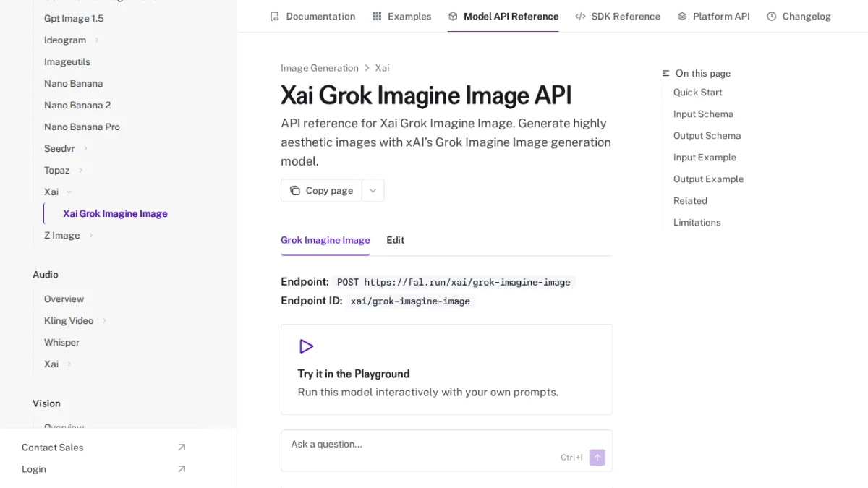Click the On this page list icon

point(665,73)
